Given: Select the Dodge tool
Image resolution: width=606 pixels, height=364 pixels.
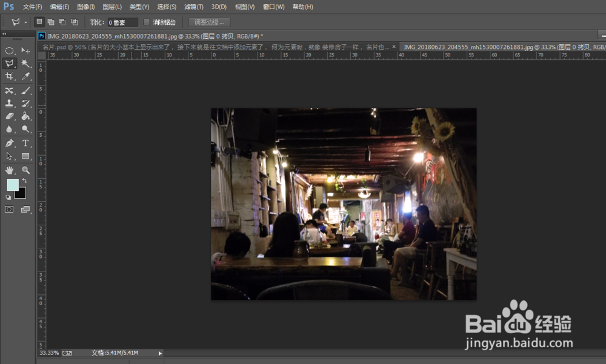Looking at the screenshot, I should point(25,129).
